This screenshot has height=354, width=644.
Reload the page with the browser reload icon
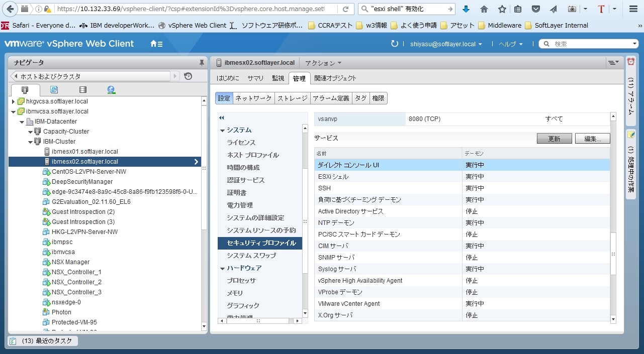click(345, 9)
